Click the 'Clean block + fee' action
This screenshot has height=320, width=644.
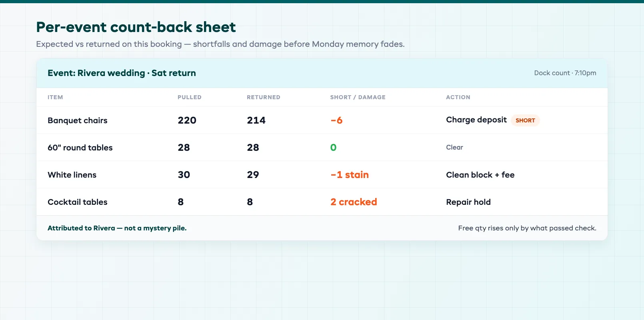click(480, 175)
